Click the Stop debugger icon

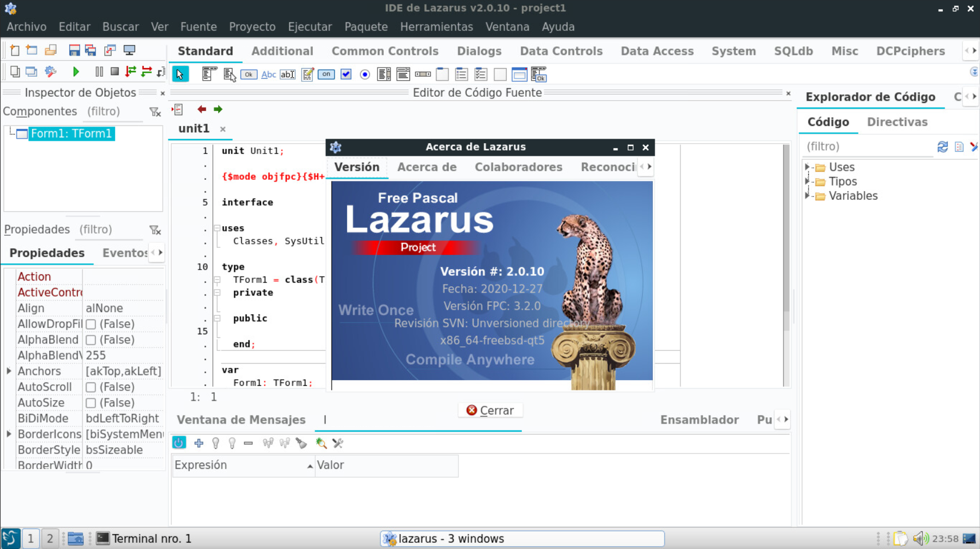(115, 72)
